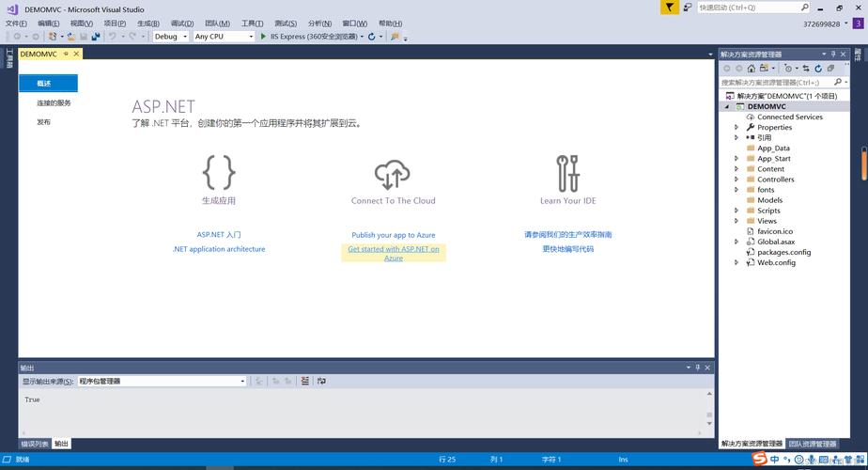Click the yellow notifications flag icon
The height and width of the screenshot is (470, 868).
[669, 8]
